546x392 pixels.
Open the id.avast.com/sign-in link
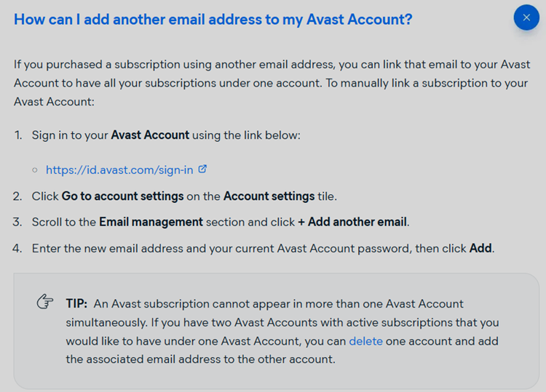[x=119, y=169]
